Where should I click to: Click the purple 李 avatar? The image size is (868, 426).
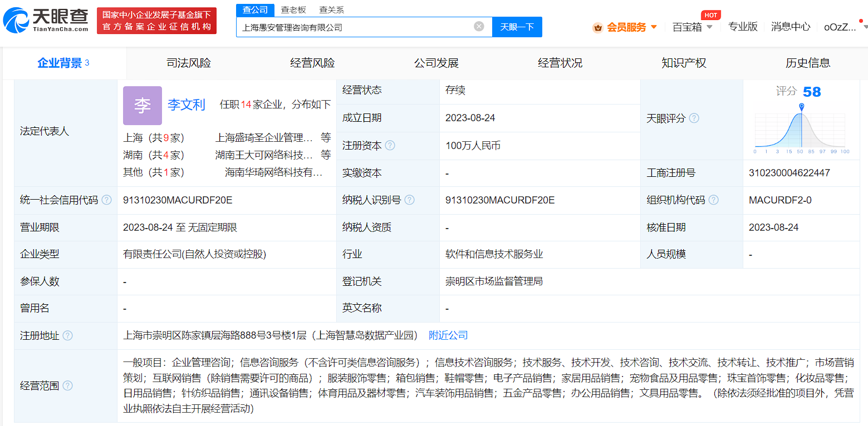click(x=143, y=106)
